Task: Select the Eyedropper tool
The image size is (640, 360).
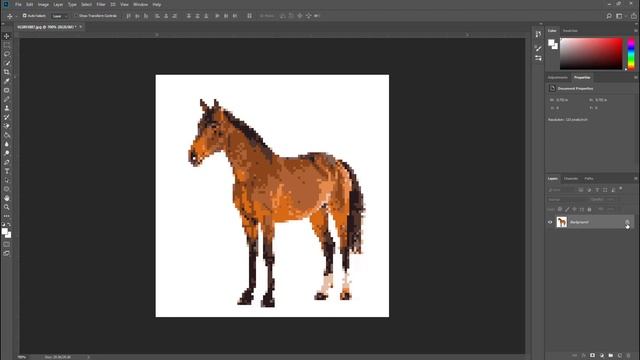Action: pos(7,81)
